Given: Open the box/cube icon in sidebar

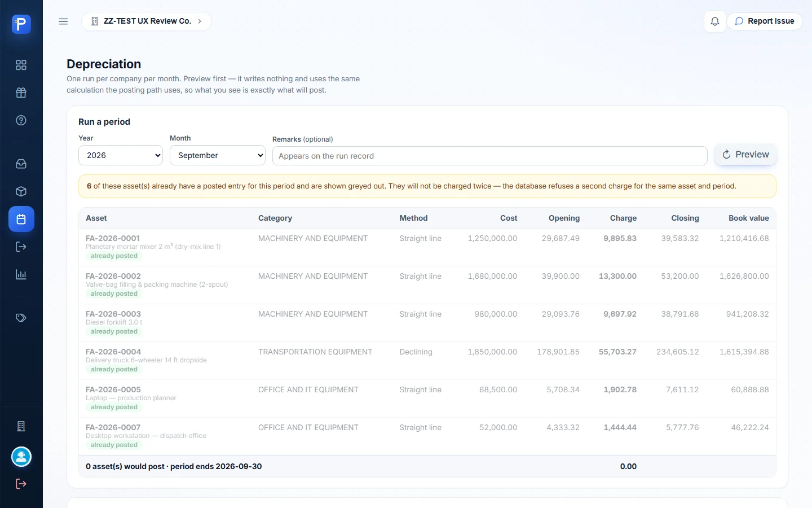Looking at the screenshot, I should click(21, 191).
